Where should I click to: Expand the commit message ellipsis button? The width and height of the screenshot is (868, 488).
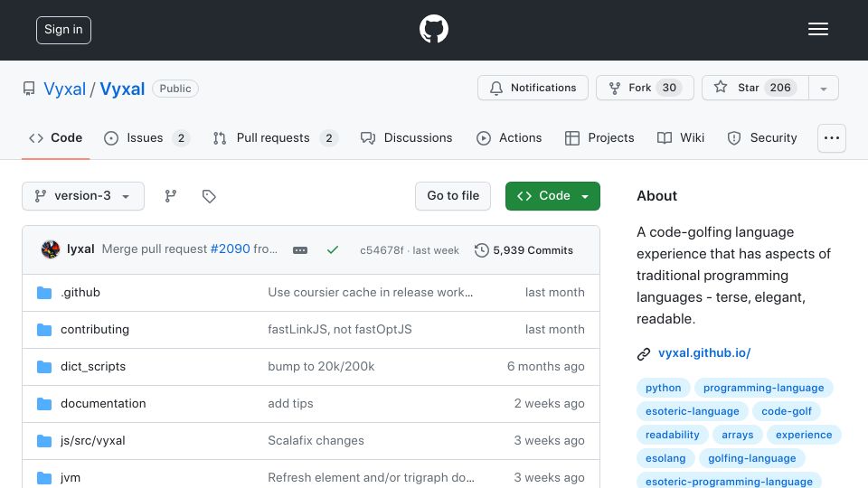300,250
